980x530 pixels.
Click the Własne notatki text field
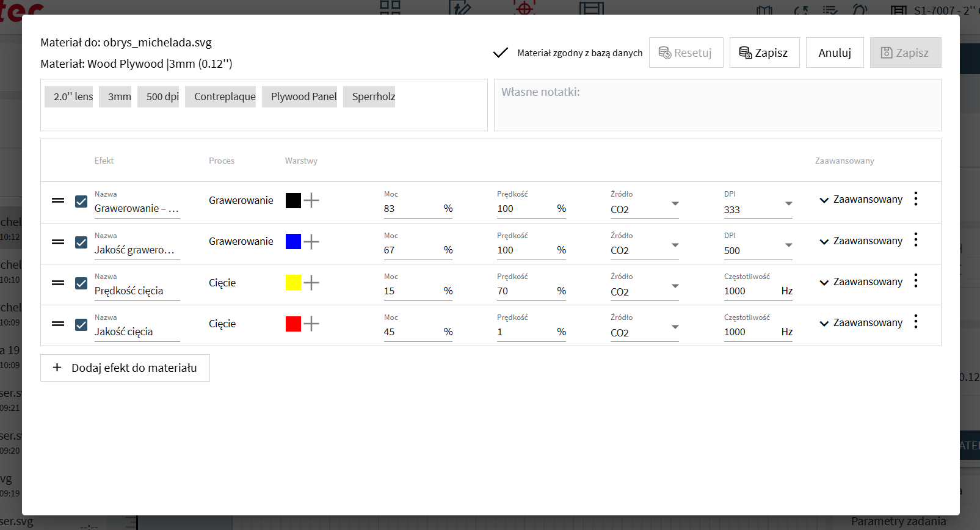[717, 105]
